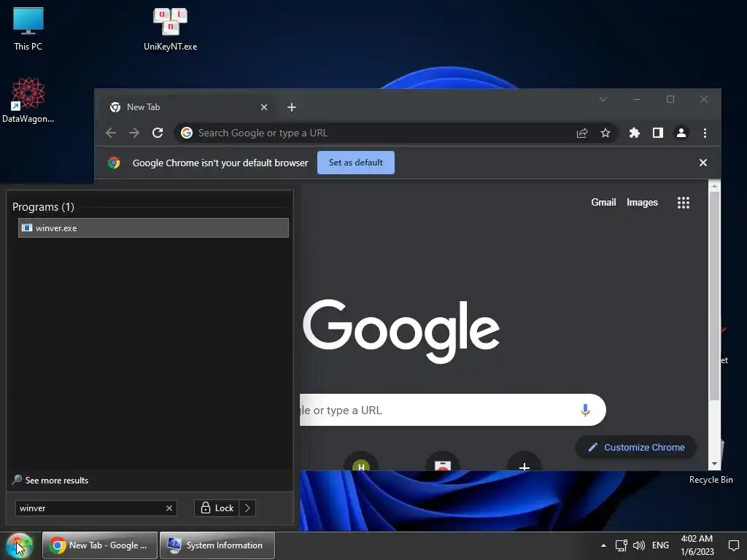Change ENG input language
747x560 pixels.
click(x=660, y=545)
